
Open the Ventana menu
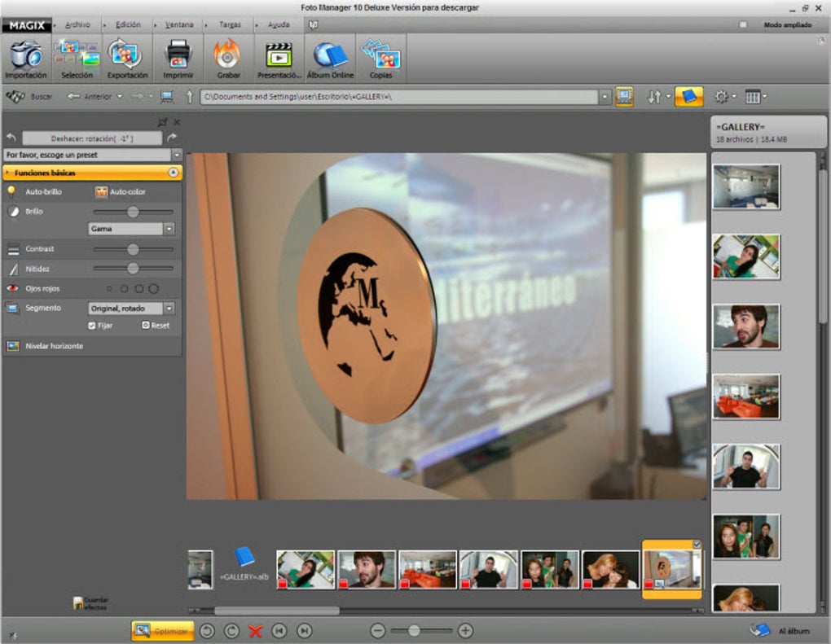click(x=179, y=25)
